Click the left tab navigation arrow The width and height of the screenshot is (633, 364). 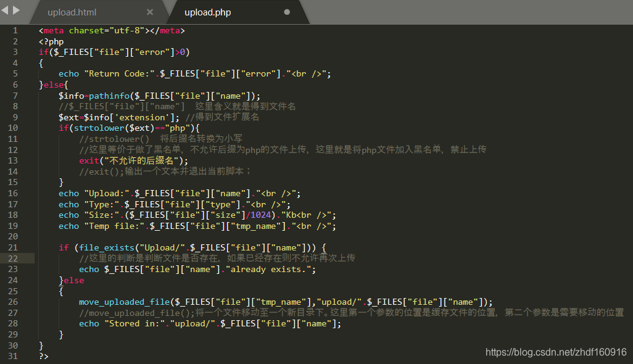coord(6,10)
